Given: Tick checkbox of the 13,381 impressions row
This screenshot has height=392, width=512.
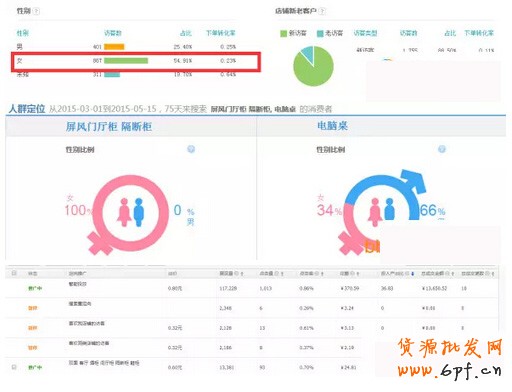Looking at the screenshot, I should [14, 367].
